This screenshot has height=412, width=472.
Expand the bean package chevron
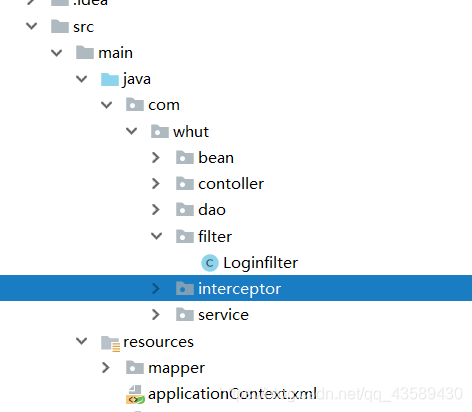point(156,158)
